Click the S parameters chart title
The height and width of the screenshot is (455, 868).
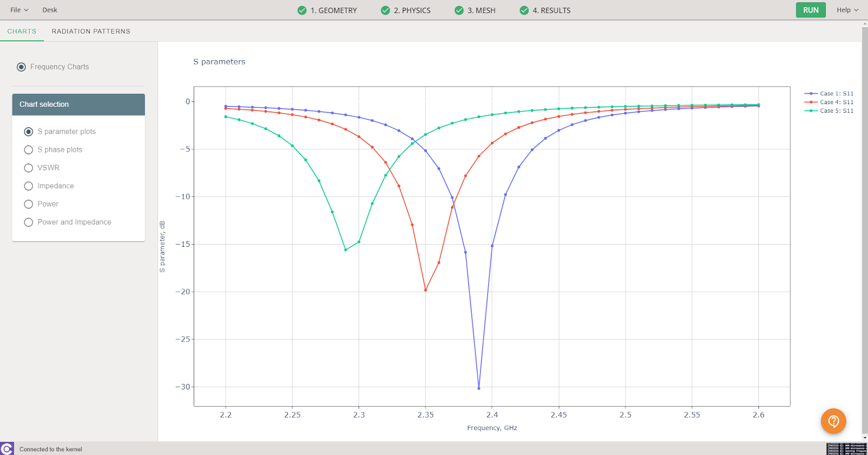[219, 62]
